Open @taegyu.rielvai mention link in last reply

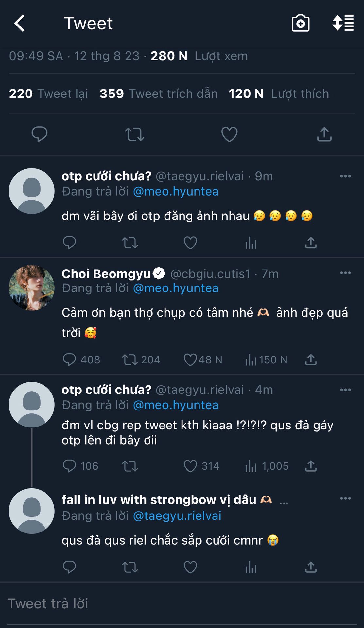pos(177,516)
